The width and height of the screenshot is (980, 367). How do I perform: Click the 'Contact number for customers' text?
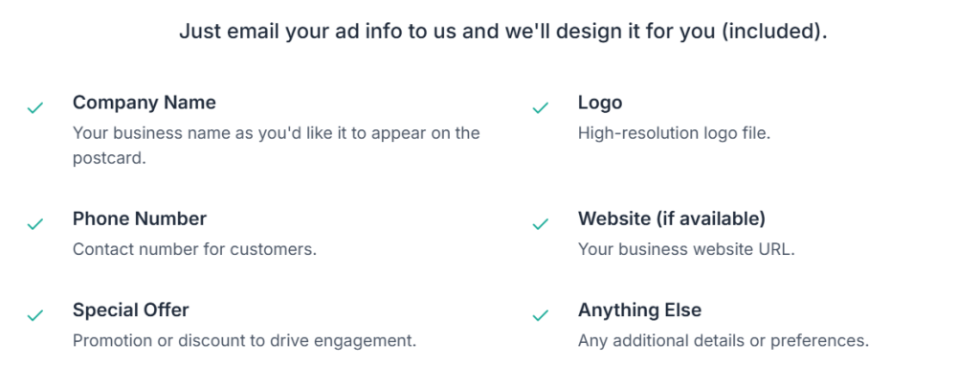[x=194, y=249]
